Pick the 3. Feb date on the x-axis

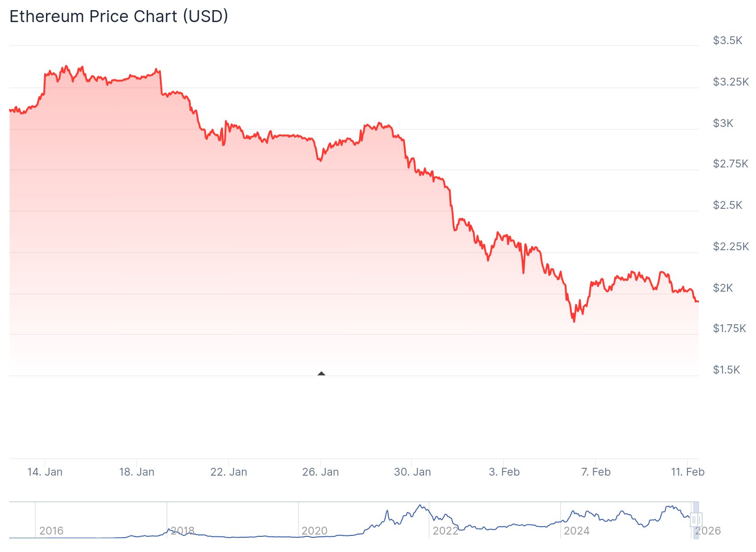504,472
